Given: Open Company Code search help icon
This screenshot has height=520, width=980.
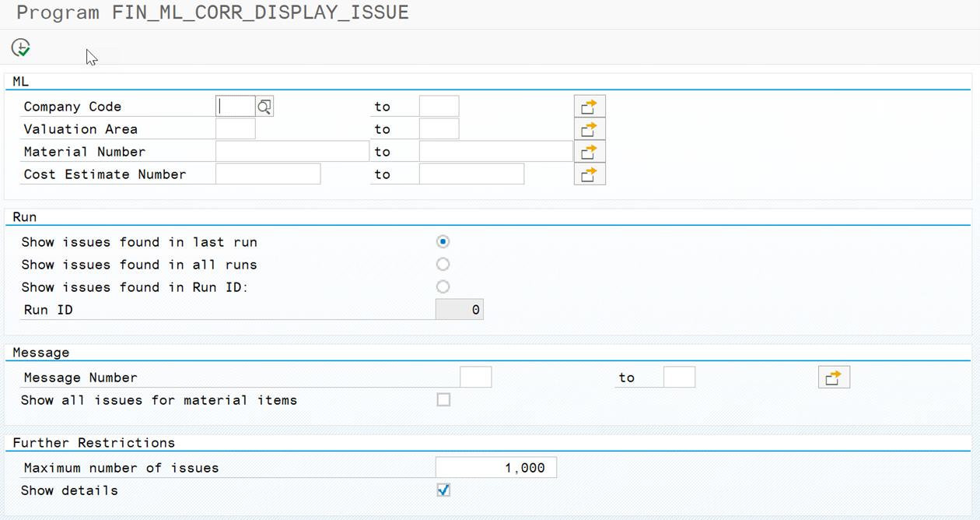Looking at the screenshot, I should (x=264, y=107).
